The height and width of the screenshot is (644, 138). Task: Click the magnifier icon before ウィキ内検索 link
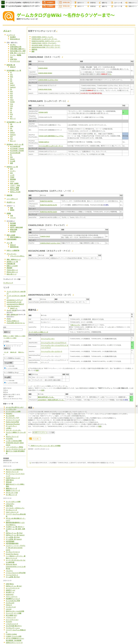point(29,446)
